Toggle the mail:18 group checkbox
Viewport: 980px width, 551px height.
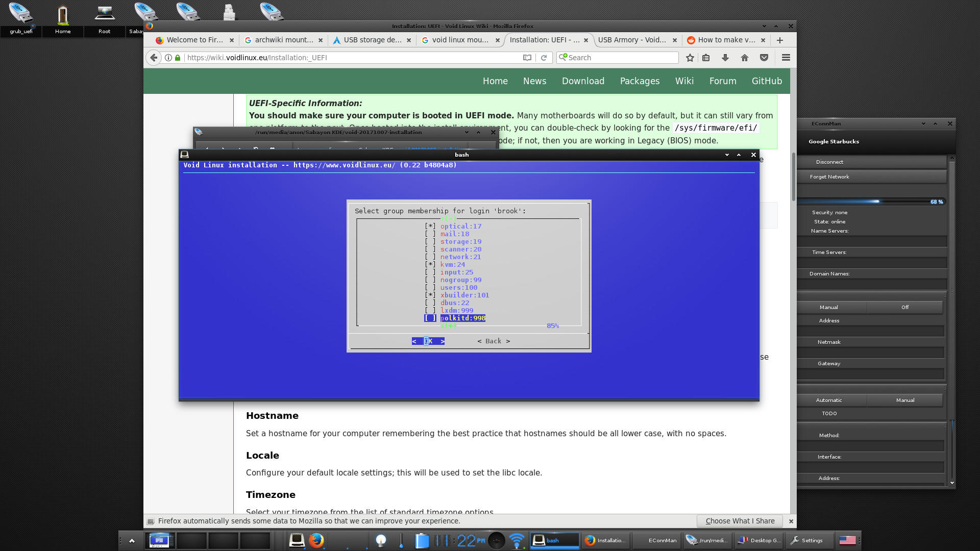pos(431,234)
